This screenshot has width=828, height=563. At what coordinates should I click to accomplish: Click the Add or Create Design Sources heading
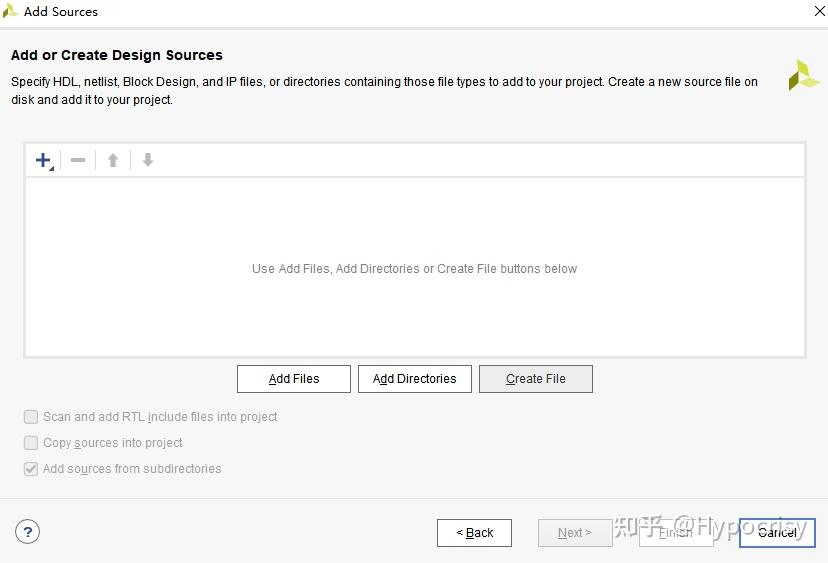[117, 55]
